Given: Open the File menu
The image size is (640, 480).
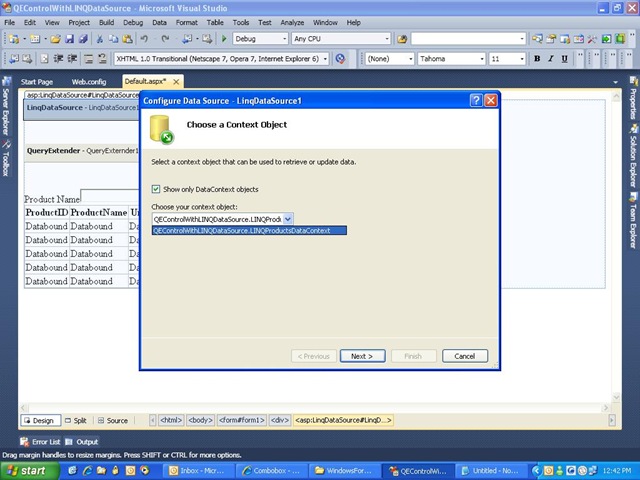Looking at the screenshot, I should click(9, 22).
